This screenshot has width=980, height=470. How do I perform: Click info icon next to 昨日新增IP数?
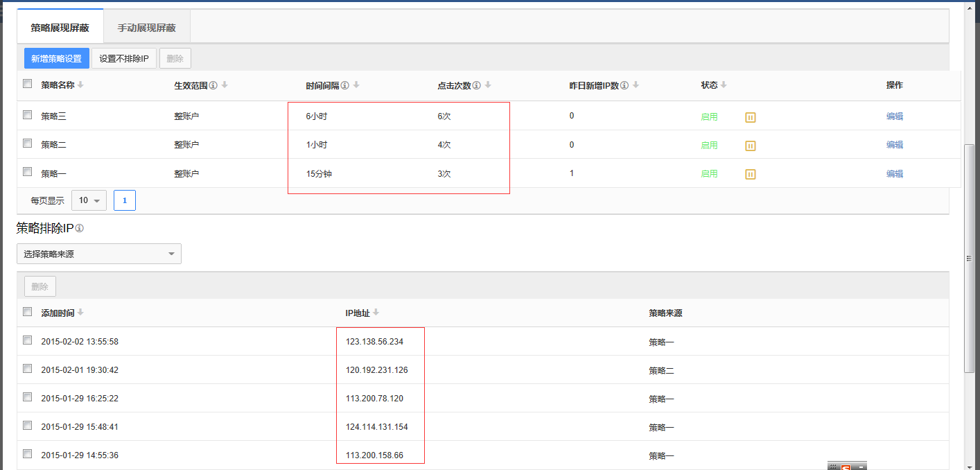pos(624,85)
